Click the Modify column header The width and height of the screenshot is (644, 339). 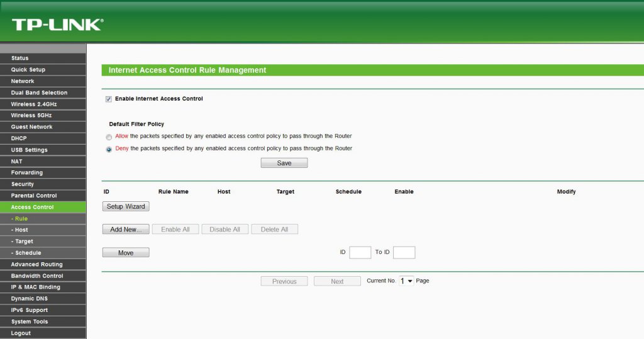pyautogui.click(x=567, y=191)
